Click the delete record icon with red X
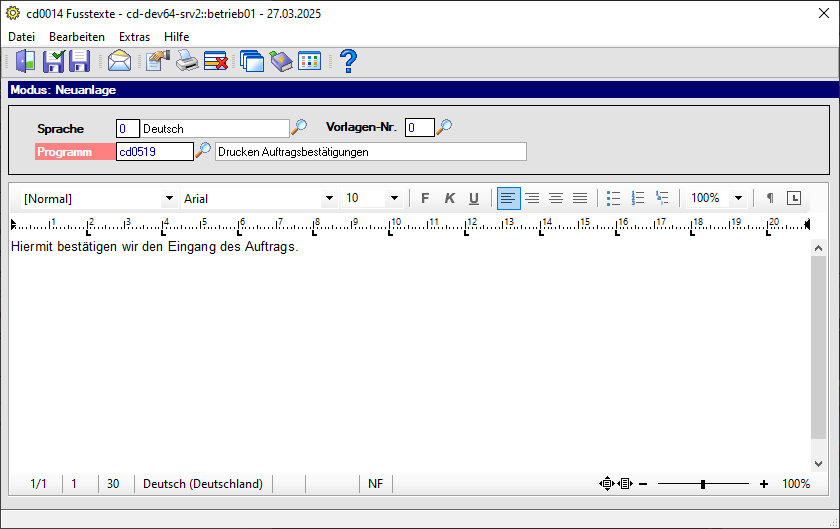This screenshot has width=840, height=529. pyautogui.click(x=216, y=61)
